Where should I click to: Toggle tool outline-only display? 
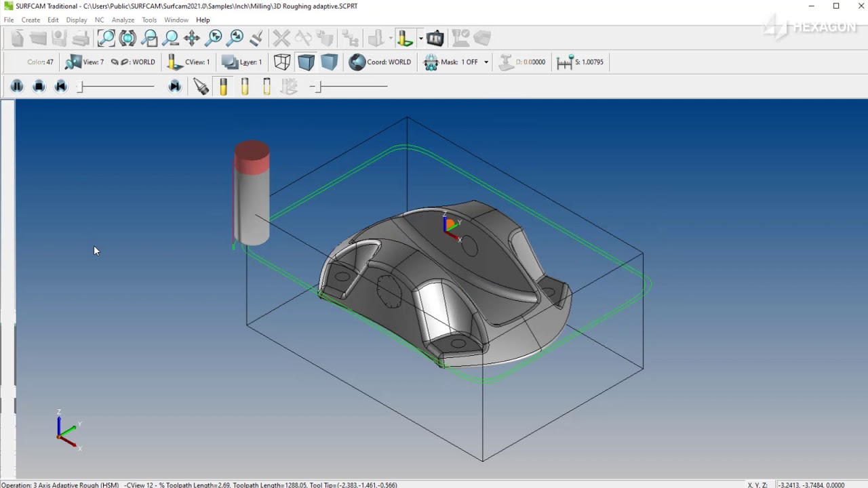pyautogui.click(x=267, y=86)
